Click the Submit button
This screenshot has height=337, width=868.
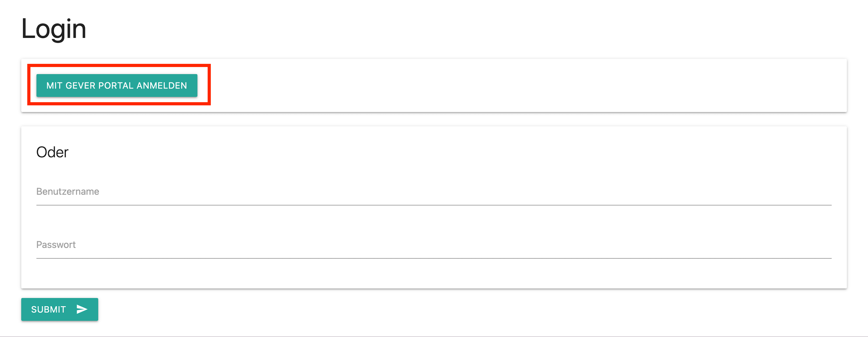point(59,309)
